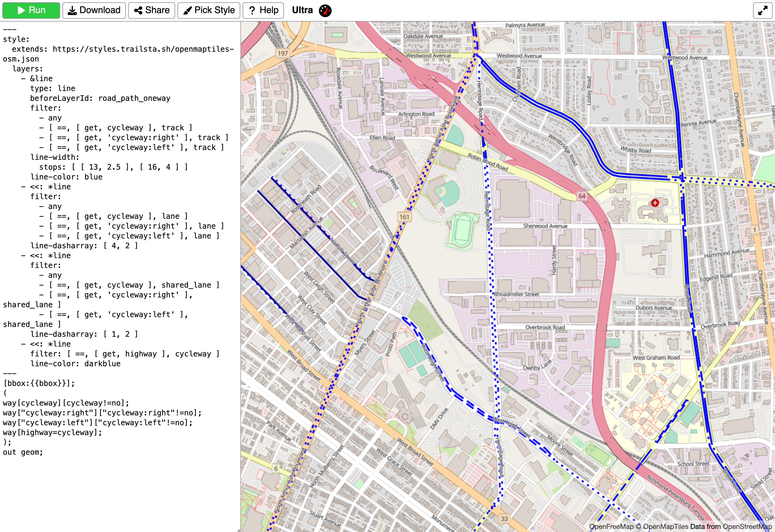The image size is (775, 532).
Task: Open the OpenStreetMap attribution link
Action: pyautogui.click(x=747, y=527)
